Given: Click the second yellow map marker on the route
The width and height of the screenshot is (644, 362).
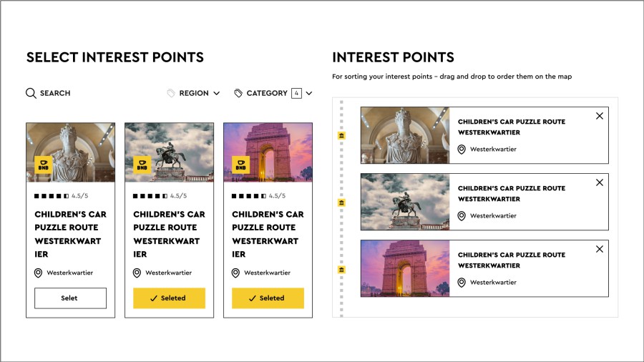Looking at the screenshot, I should click(341, 202).
